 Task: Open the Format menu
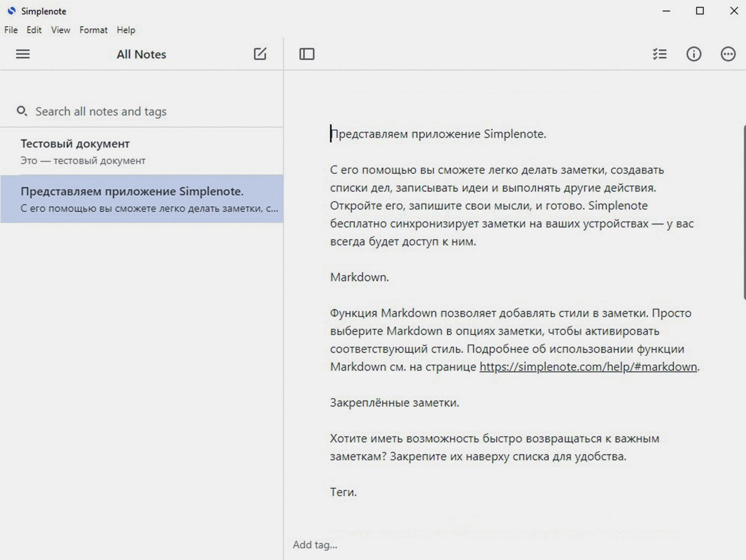[93, 30]
